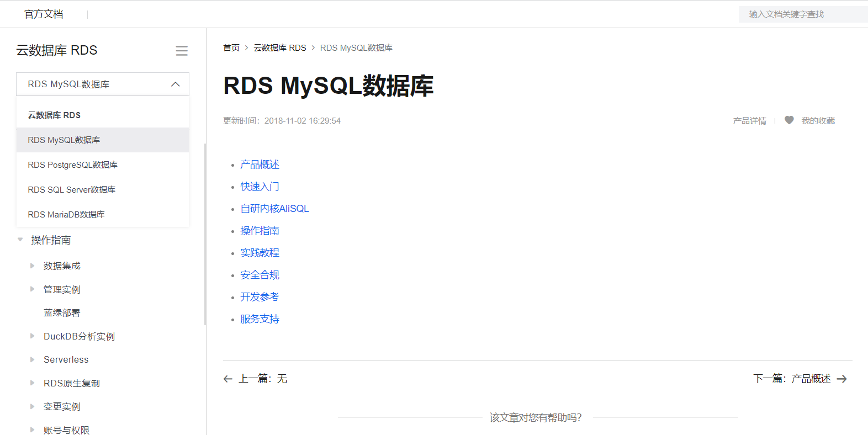Click the 管理实例 tree label
The height and width of the screenshot is (435, 868).
(62, 290)
